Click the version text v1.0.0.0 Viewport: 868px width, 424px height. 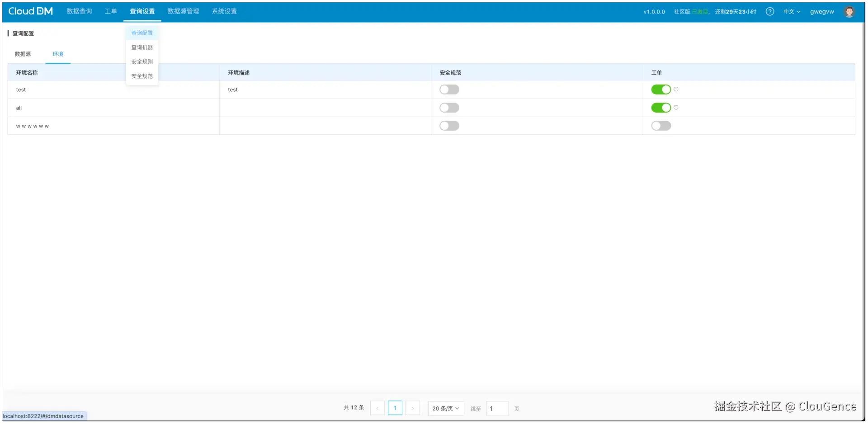[654, 12]
